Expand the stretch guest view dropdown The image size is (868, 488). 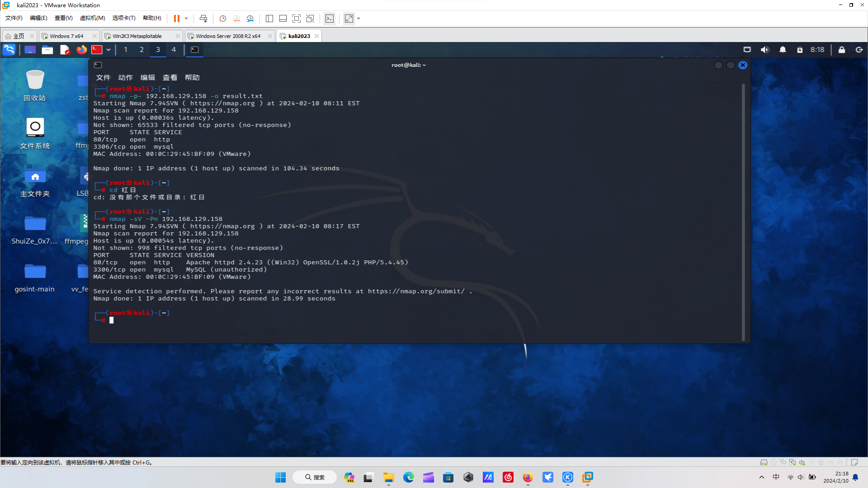coord(359,19)
